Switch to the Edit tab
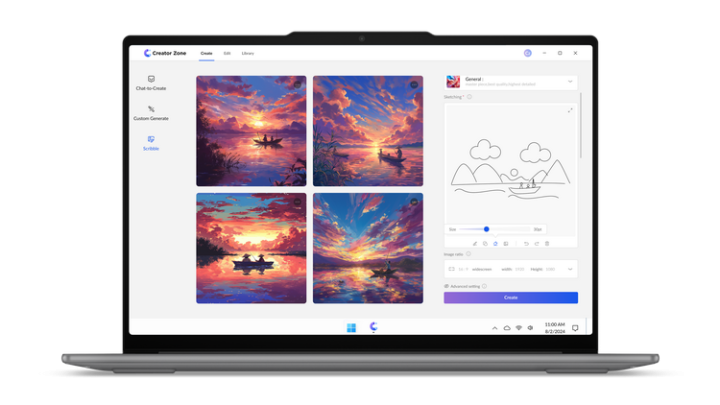 [227, 53]
